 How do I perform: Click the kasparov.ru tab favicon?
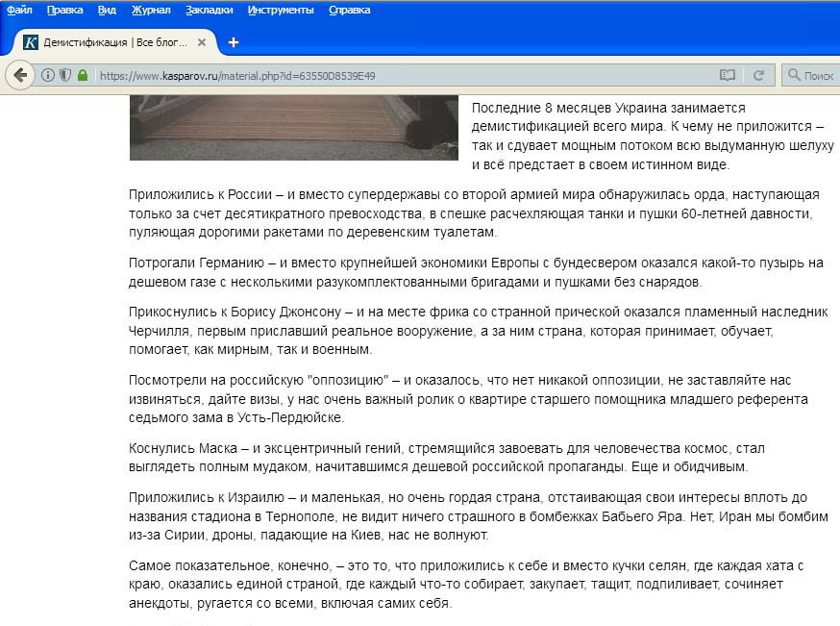(31, 42)
